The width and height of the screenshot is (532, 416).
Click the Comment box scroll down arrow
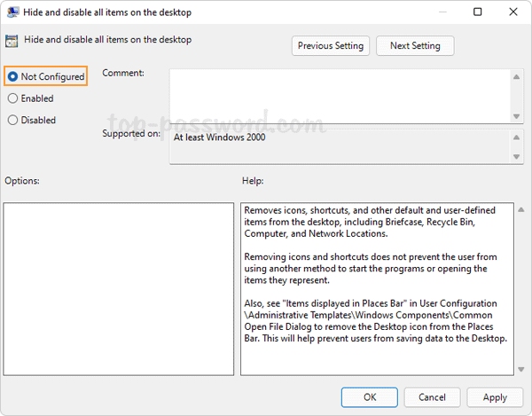pyautogui.click(x=516, y=115)
